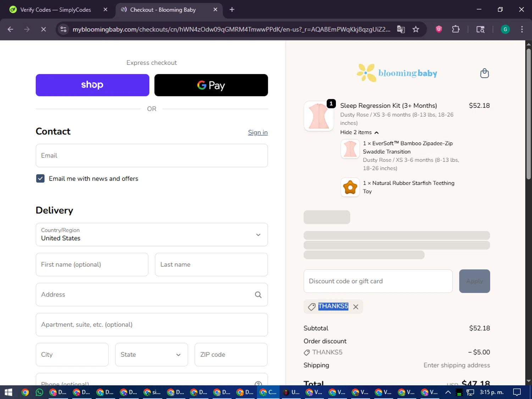Open the Country/Region dropdown
Screen dimensions: 532x399
pyautogui.click(x=152, y=234)
